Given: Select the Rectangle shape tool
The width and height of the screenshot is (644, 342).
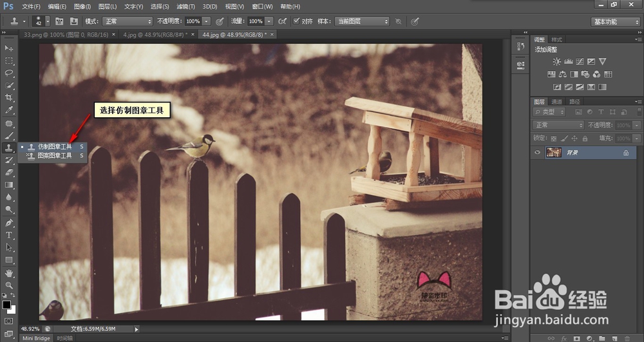Looking at the screenshot, I should [8, 260].
